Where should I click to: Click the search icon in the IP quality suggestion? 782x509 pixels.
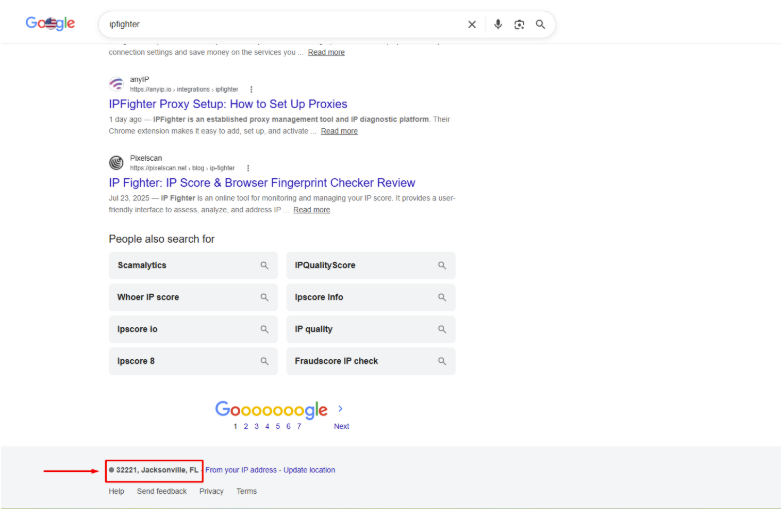tap(442, 329)
